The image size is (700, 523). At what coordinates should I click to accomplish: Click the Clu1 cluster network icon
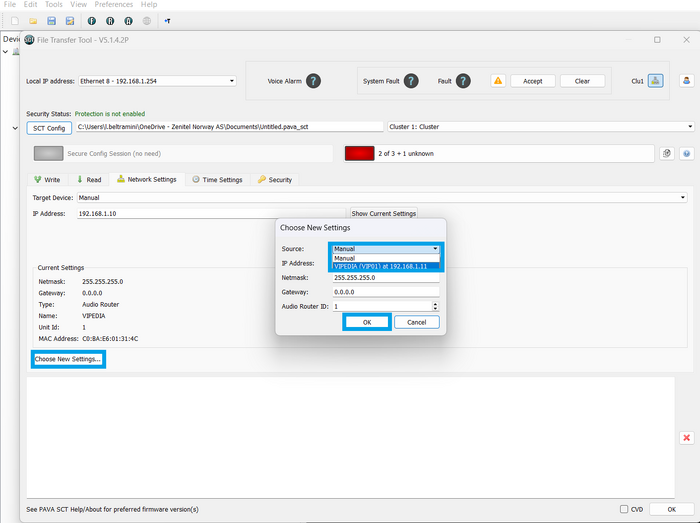point(655,81)
